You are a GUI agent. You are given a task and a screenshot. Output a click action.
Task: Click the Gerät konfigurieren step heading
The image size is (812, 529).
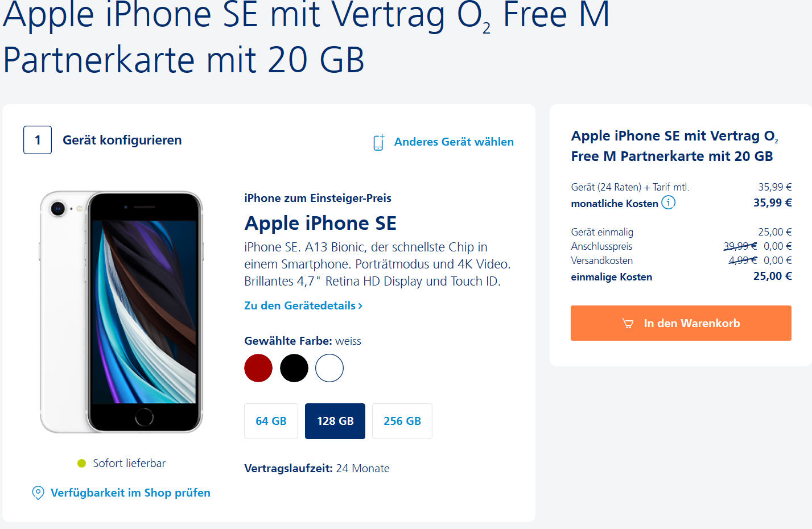tap(122, 140)
